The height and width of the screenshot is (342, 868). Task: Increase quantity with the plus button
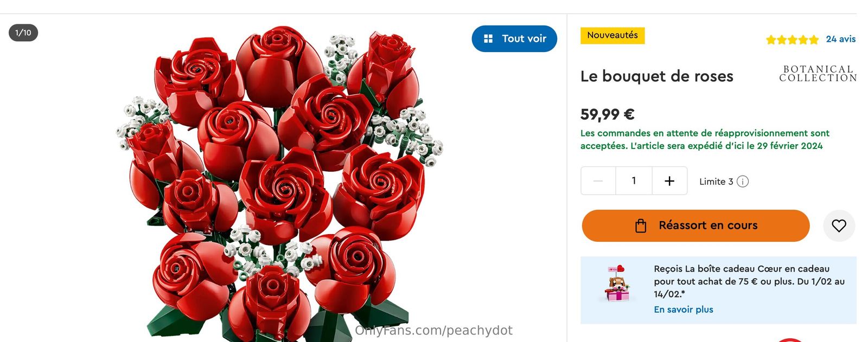coord(669,181)
